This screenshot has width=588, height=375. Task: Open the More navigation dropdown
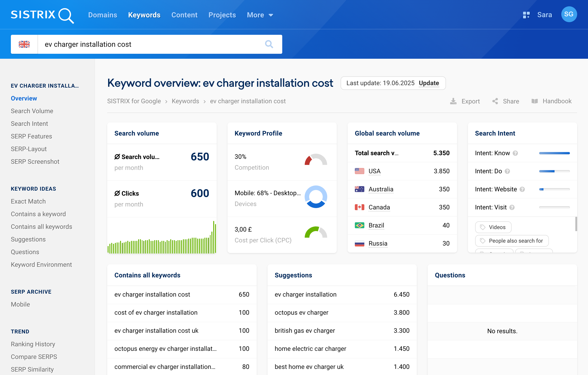260,15
